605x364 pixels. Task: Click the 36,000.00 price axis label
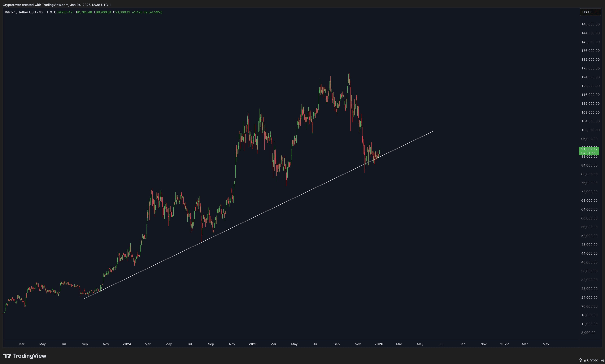(589, 271)
